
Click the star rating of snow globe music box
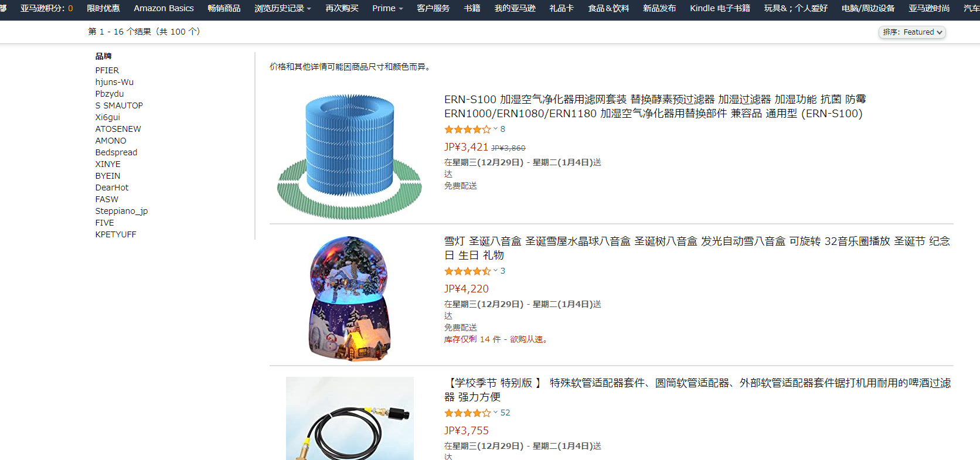pos(468,271)
